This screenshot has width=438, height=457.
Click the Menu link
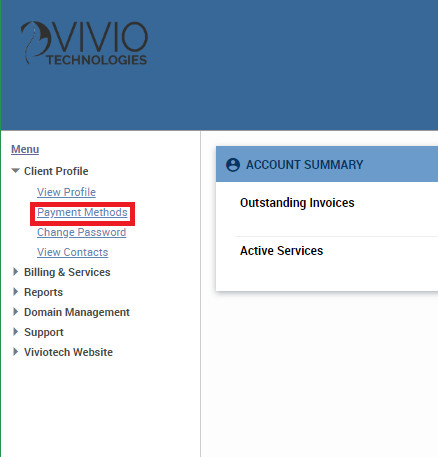point(25,149)
